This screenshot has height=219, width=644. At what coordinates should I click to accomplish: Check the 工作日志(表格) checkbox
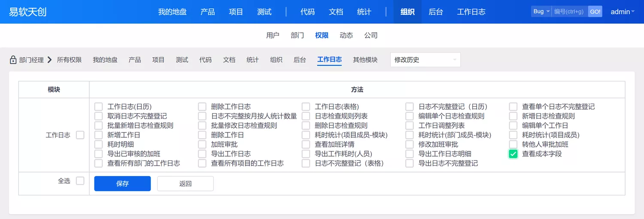(x=306, y=107)
